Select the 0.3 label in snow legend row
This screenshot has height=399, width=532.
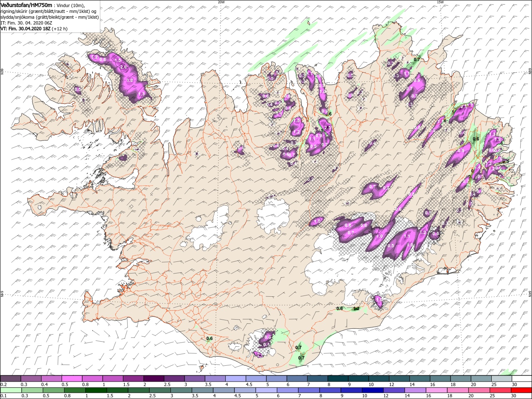pyautogui.click(x=24, y=384)
